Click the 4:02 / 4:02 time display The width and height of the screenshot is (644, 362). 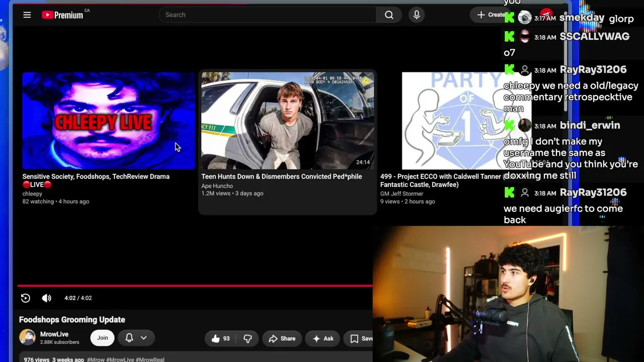[78, 298]
